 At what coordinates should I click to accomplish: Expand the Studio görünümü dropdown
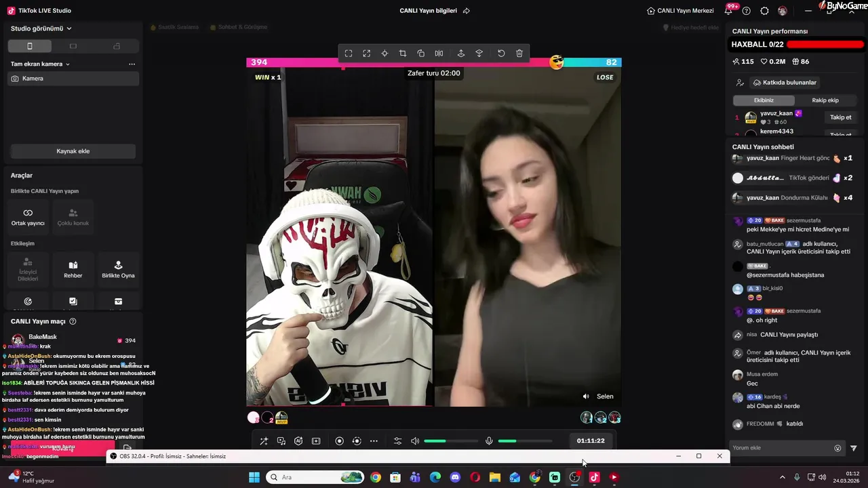click(x=41, y=28)
